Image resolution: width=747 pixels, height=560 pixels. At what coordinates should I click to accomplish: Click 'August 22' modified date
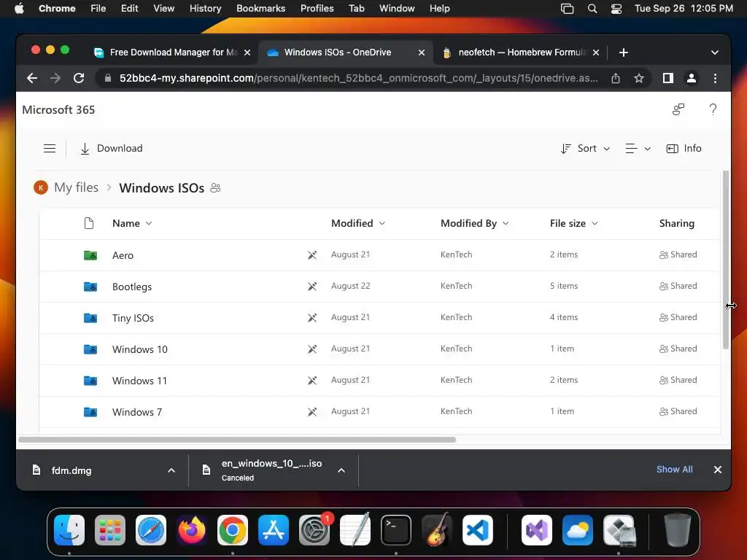[x=351, y=286]
